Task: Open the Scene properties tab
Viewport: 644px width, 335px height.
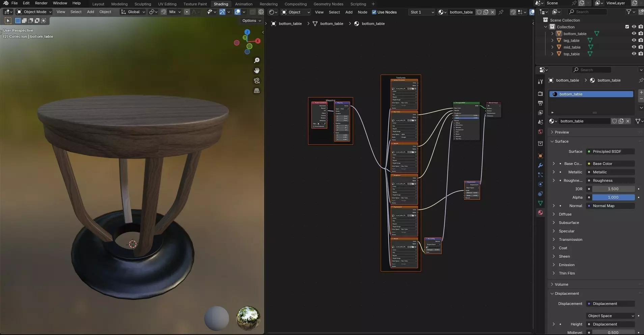Action: pyautogui.click(x=540, y=122)
